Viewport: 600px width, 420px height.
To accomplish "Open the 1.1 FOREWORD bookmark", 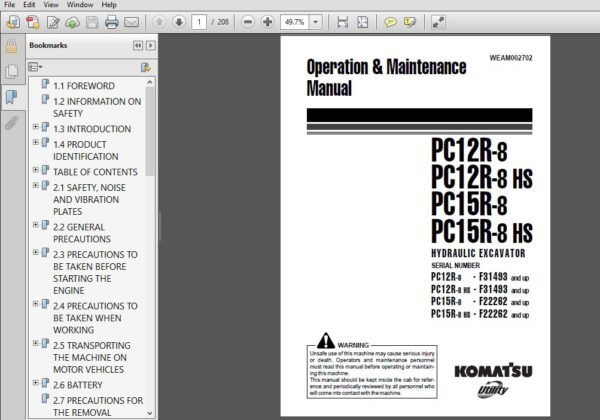I will [84, 86].
